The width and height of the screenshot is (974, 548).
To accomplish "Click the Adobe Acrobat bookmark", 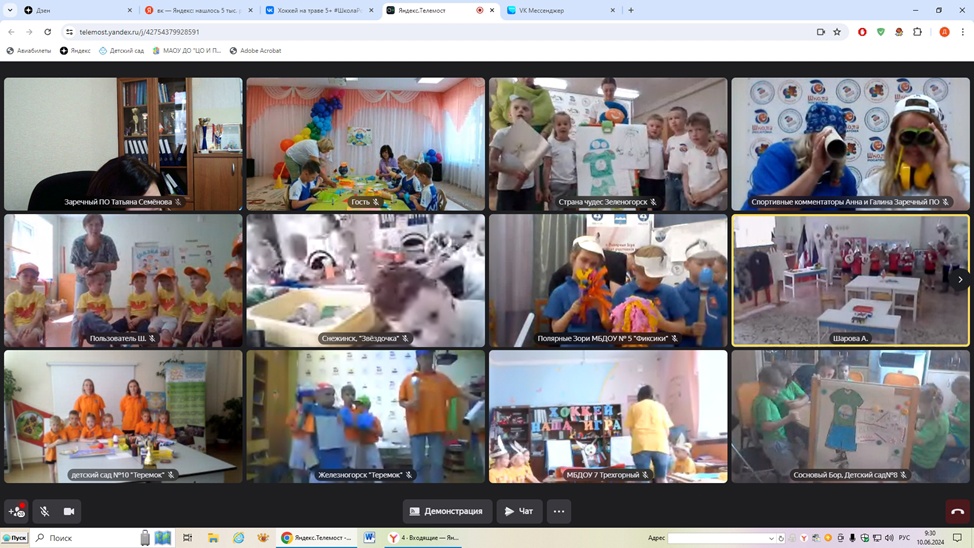I will 255,50.
